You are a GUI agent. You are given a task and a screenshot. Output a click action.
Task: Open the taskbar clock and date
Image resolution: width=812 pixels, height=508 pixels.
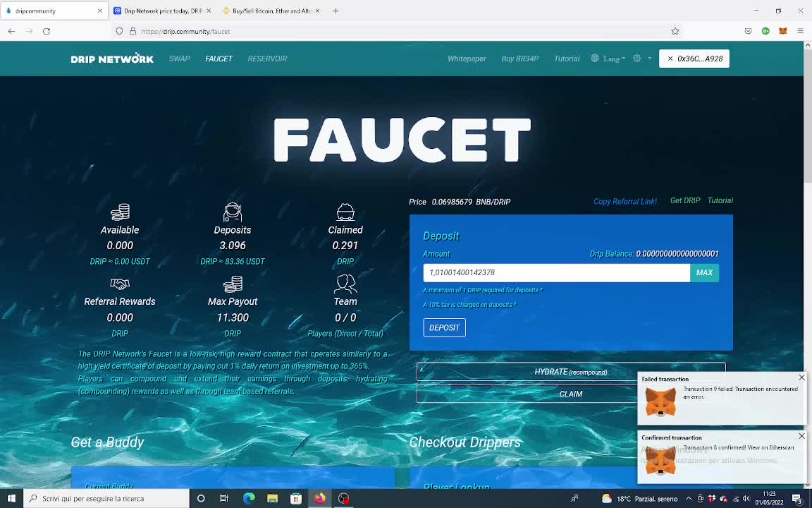pyautogui.click(x=769, y=498)
